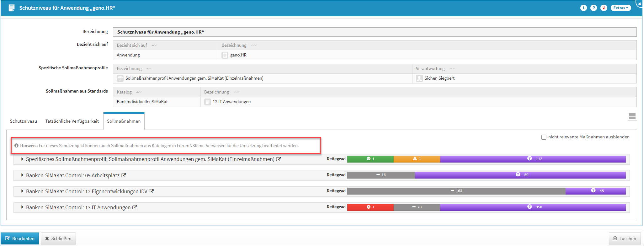Click the info icon in header
The width and height of the screenshot is (644, 246).
click(x=583, y=8)
